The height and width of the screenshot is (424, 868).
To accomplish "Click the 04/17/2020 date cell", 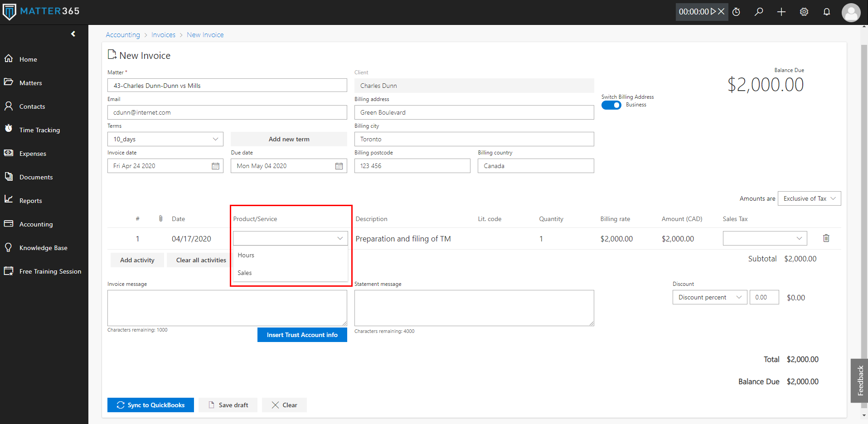I will [x=191, y=239].
